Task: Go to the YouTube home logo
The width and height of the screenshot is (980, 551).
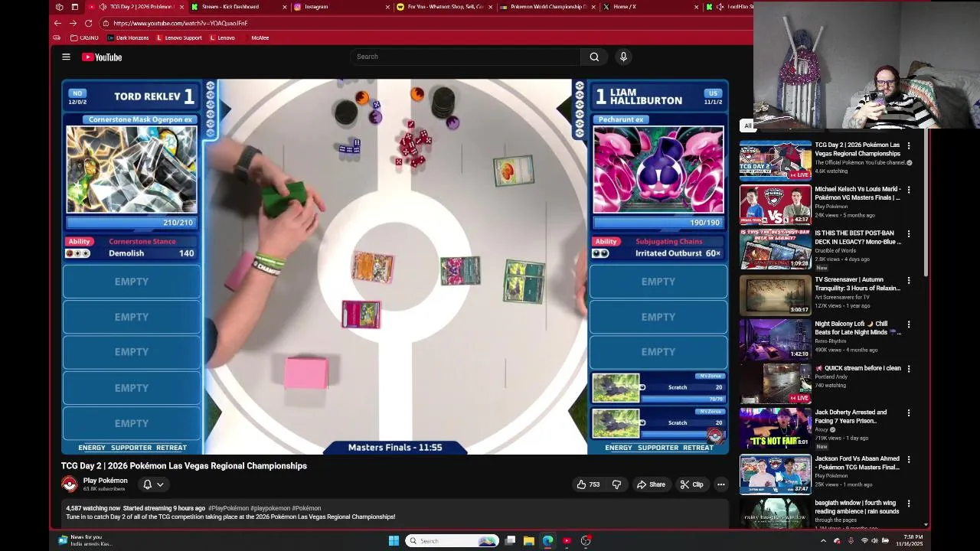Action: (x=102, y=57)
